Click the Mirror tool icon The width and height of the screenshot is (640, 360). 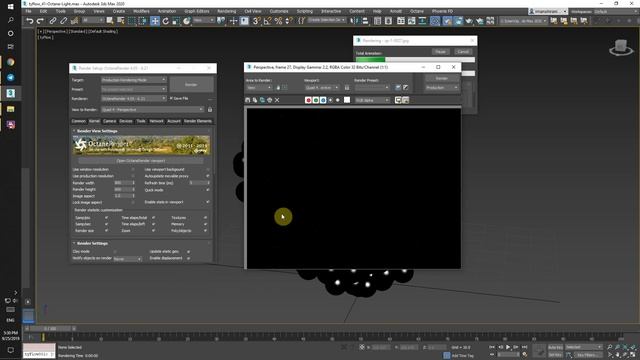354,21
